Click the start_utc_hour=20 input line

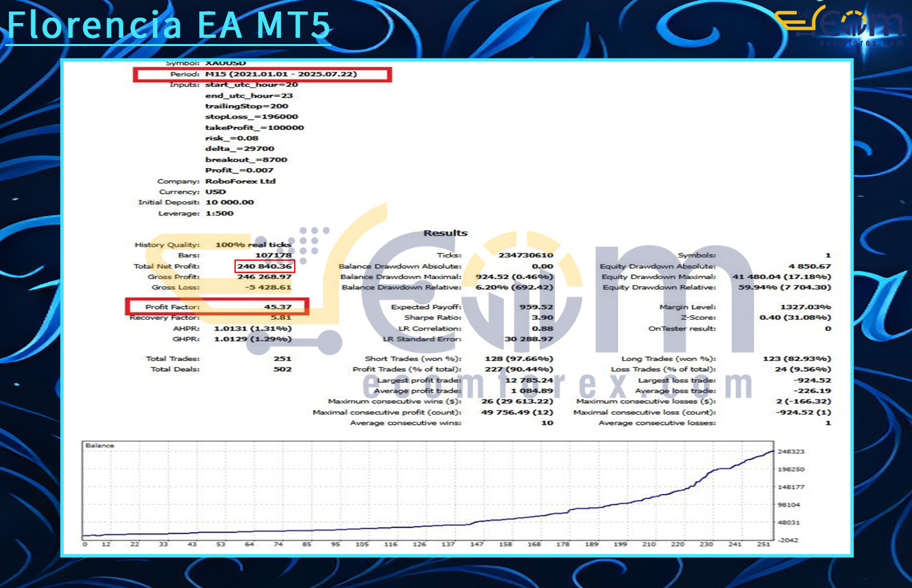(251, 85)
